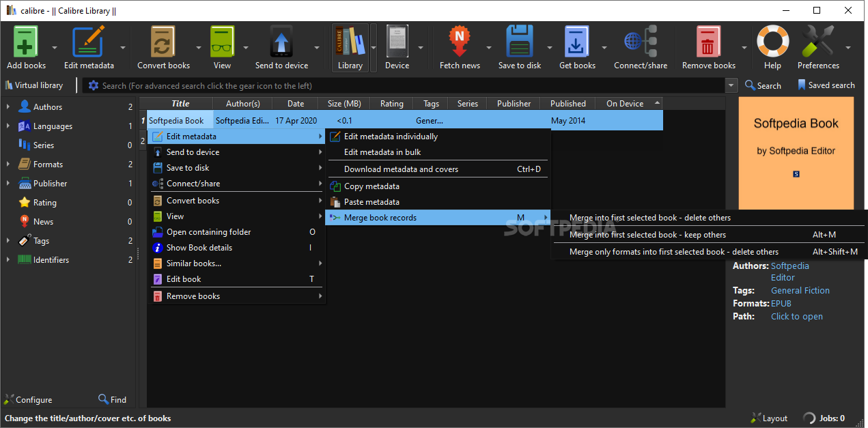Open the Fetch news dropdown arrow
Screen dimensions: 868x428
(x=489, y=48)
